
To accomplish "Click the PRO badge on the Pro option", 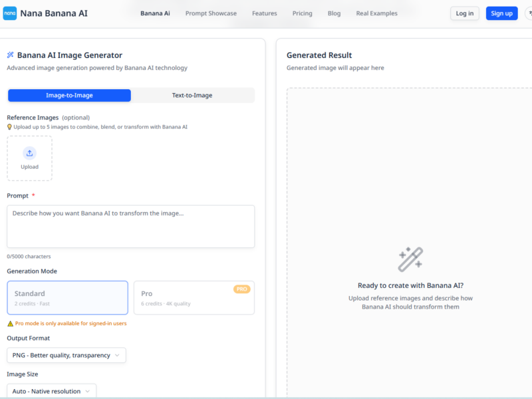I will [x=241, y=287].
